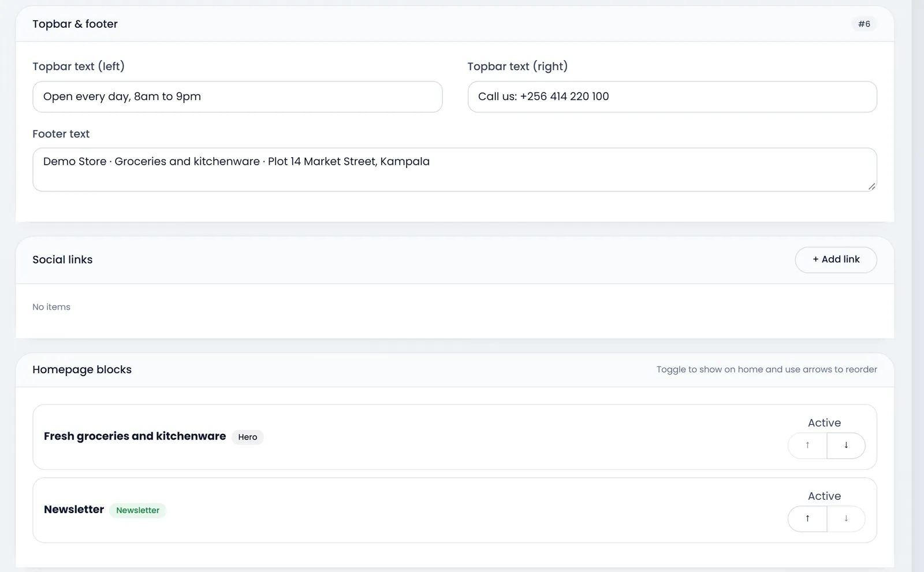Click the #6 badge in header
Screen dimensions: 924x572
(864, 24)
